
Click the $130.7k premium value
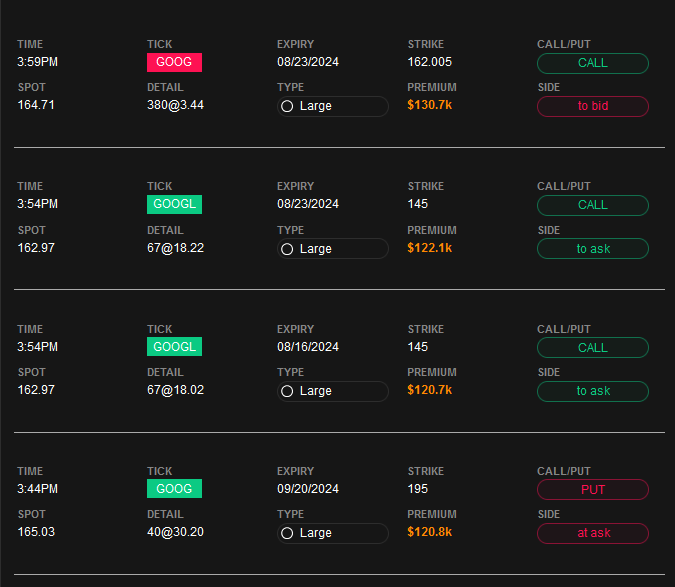pyautogui.click(x=430, y=105)
